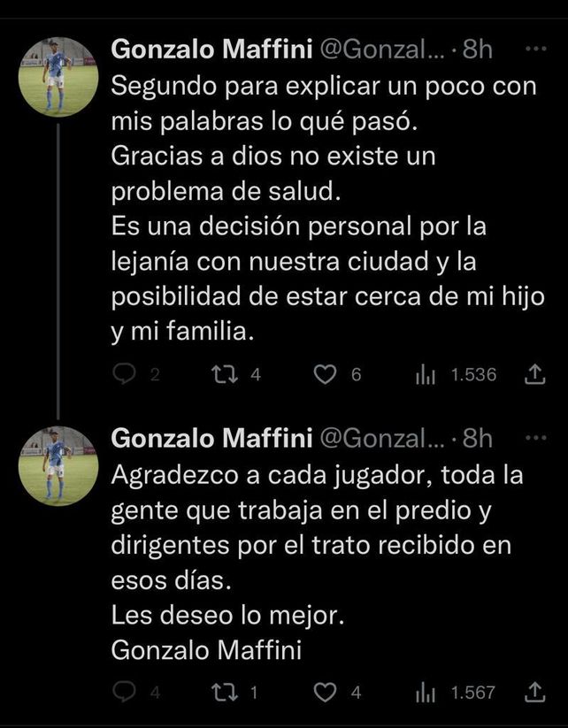Click the @Gonzal... handle in the first tweet
The height and width of the screenshot is (728, 568).
point(381,50)
